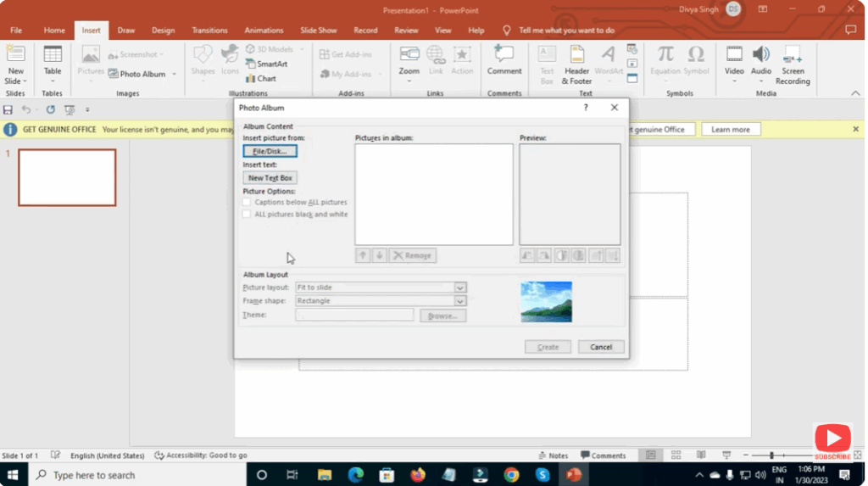868x486 pixels.
Task: Toggle Captions below ALL pictures checkbox
Action: pos(247,202)
